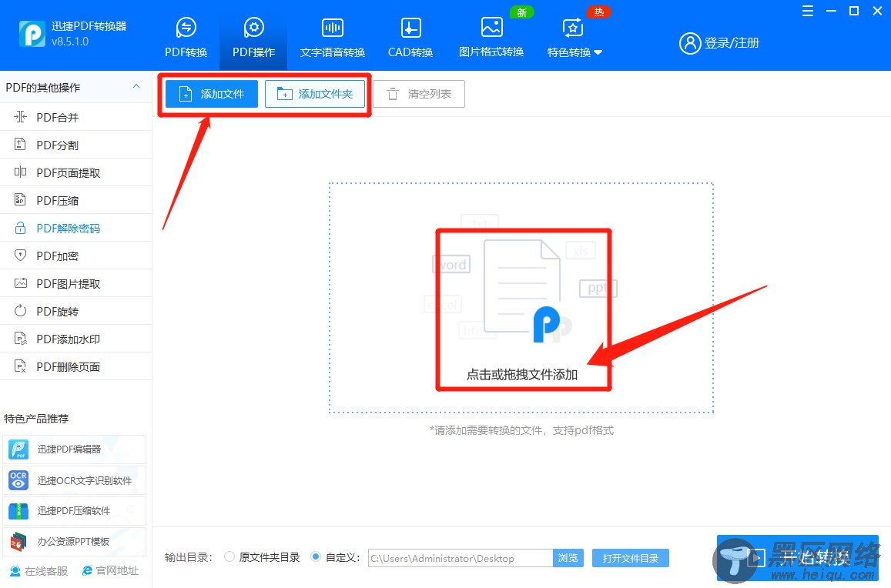Viewport: 891px width, 588px height.
Task: Click the 开始转换 start button
Action: (x=798, y=558)
